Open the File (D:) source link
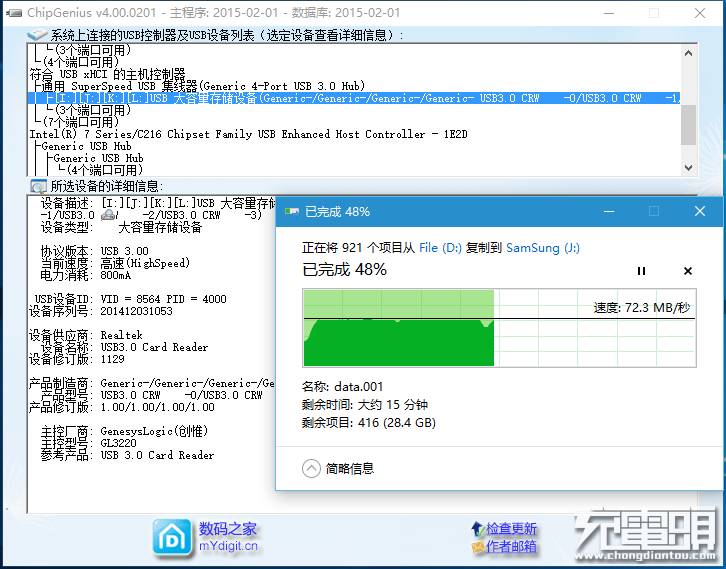 pyautogui.click(x=440, y=248)
